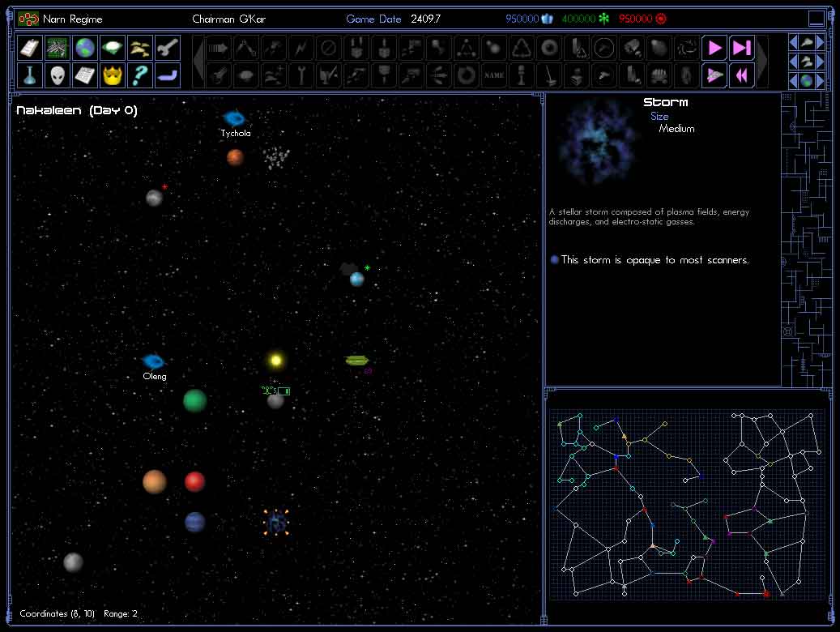This screenshot has height=632, width=840.
Task: Open the ship designs blueprint icon
Action: coord(58,48)
